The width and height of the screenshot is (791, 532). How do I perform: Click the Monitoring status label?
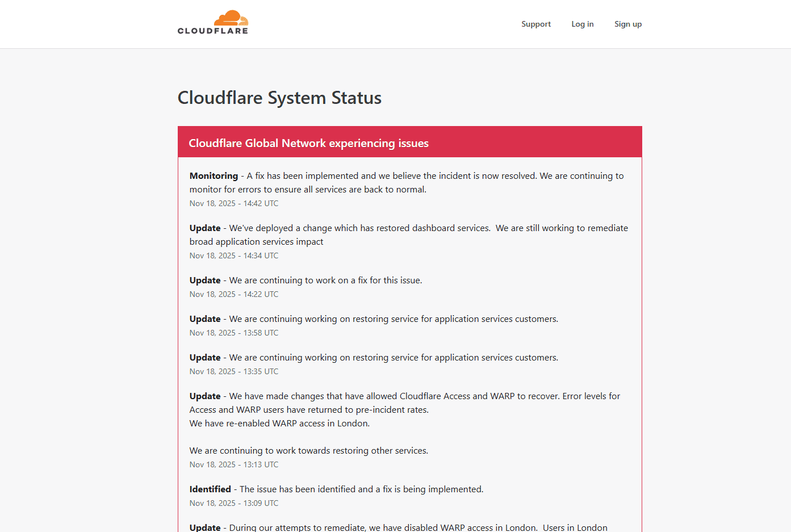214,175
